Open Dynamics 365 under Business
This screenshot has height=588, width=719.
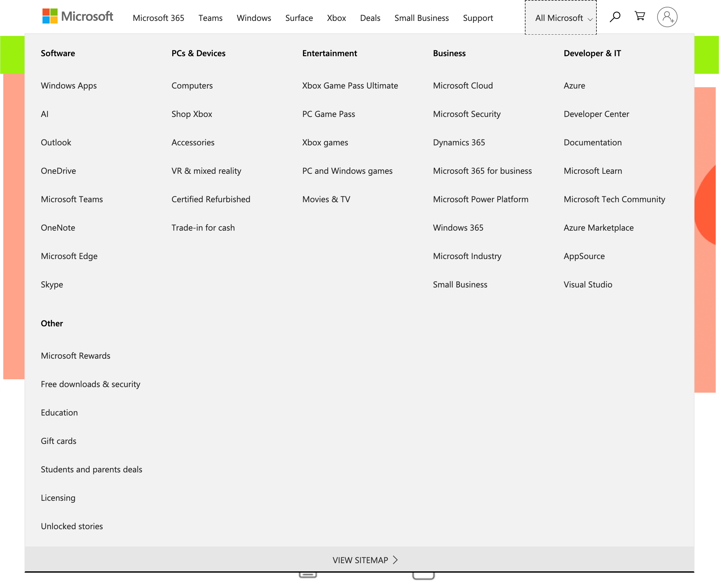(459, 142)
